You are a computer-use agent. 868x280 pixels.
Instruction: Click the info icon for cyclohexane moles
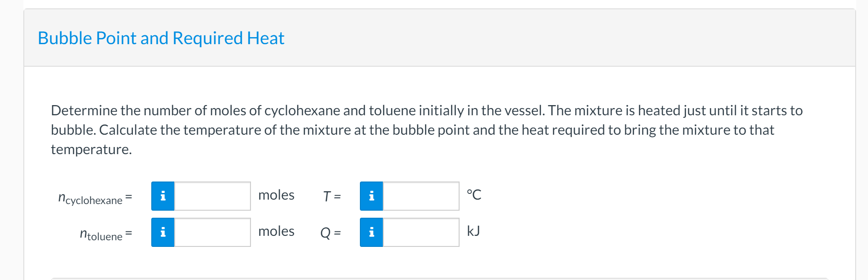coord(163,196)
